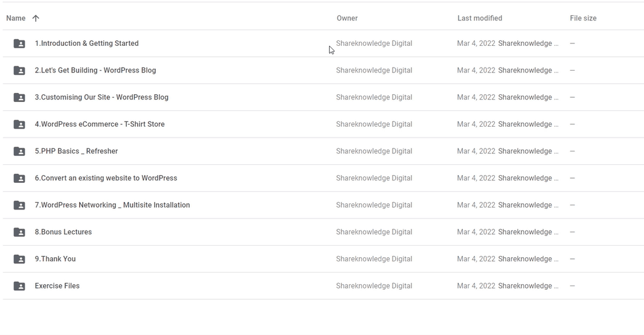Select 7.WordPress Networking _ Multisite Installation folder name

[x=112, y=205]
